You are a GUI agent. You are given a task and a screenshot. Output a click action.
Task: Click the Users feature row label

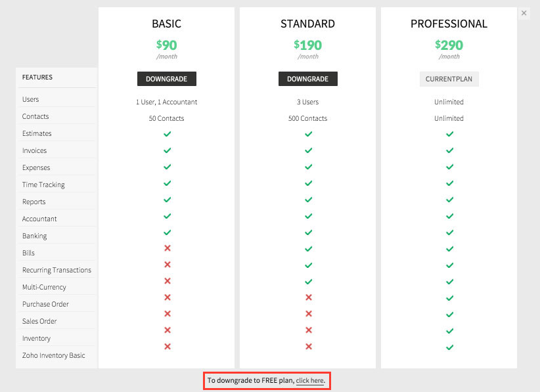31,99
